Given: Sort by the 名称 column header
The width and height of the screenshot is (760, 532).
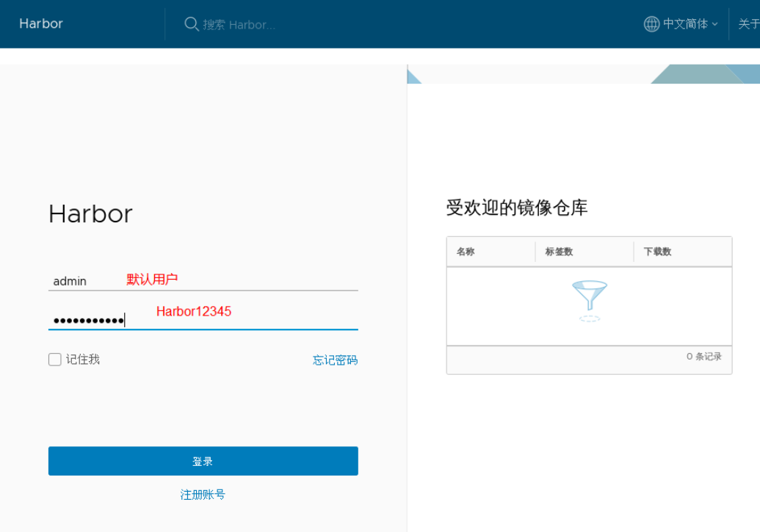Looking at the screenshot, I should click(x=466, y=252).
